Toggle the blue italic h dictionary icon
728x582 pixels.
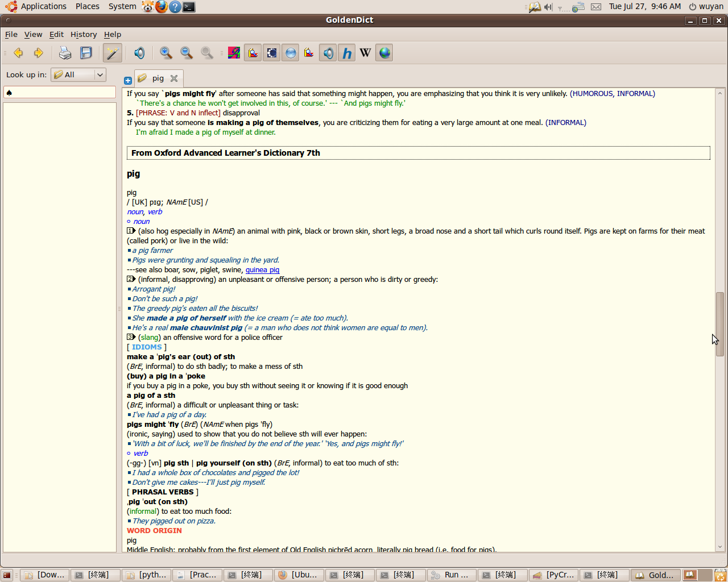coord(347,53)
